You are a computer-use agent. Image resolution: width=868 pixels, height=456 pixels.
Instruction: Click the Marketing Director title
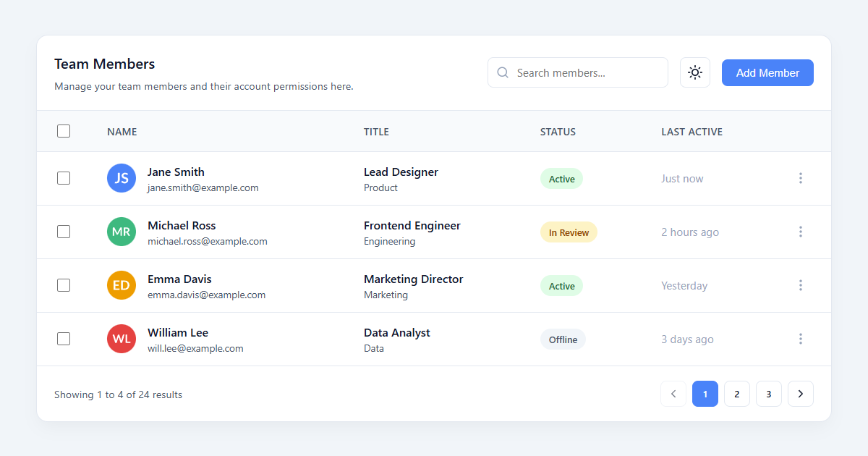pyautogui.click(x=413, y=279)
